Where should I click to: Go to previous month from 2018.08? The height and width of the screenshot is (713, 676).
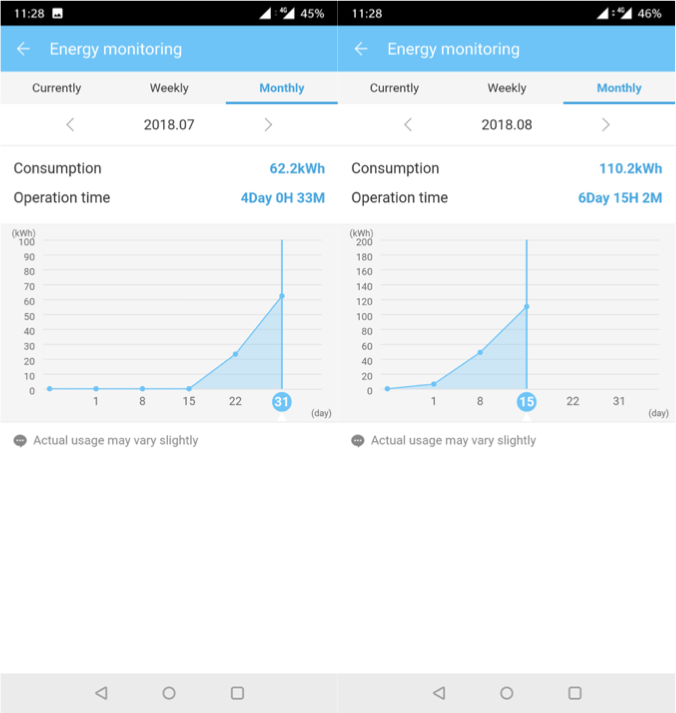pyautogui.click(x=408, y=125)
